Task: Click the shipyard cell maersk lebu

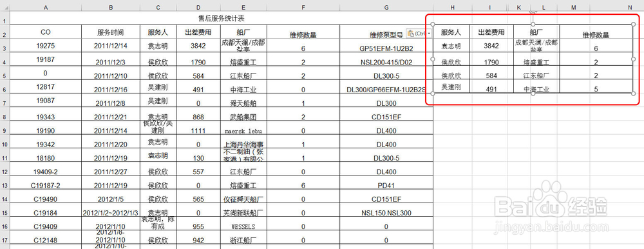Action: click(243, 128)
